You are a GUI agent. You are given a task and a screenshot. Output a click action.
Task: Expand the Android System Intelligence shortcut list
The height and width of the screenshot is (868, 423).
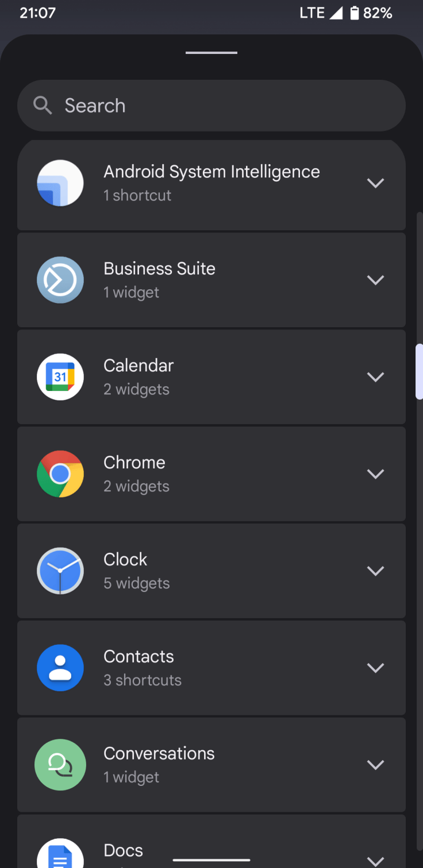point(375,183)
